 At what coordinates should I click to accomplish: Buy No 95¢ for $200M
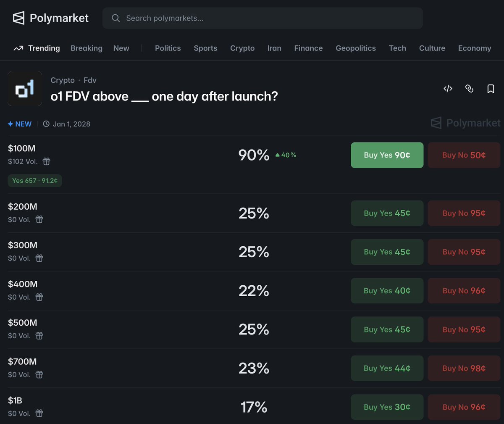(464, 213)
